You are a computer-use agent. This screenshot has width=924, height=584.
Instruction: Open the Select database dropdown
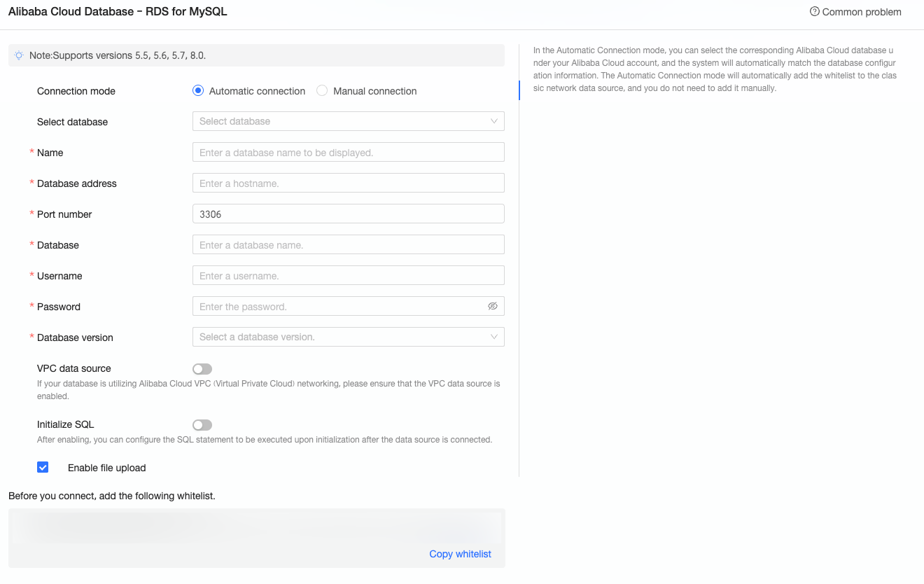[343, 121]
